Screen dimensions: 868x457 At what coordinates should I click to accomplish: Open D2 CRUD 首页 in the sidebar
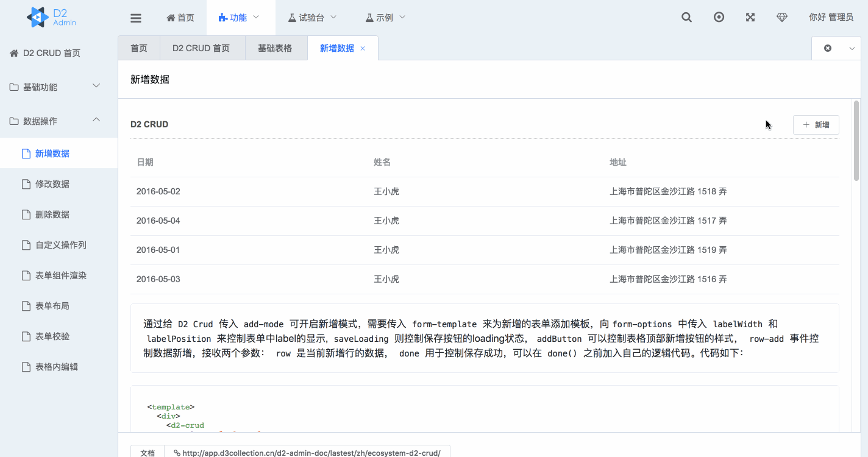pyautogui.click(x=59, y=53)
